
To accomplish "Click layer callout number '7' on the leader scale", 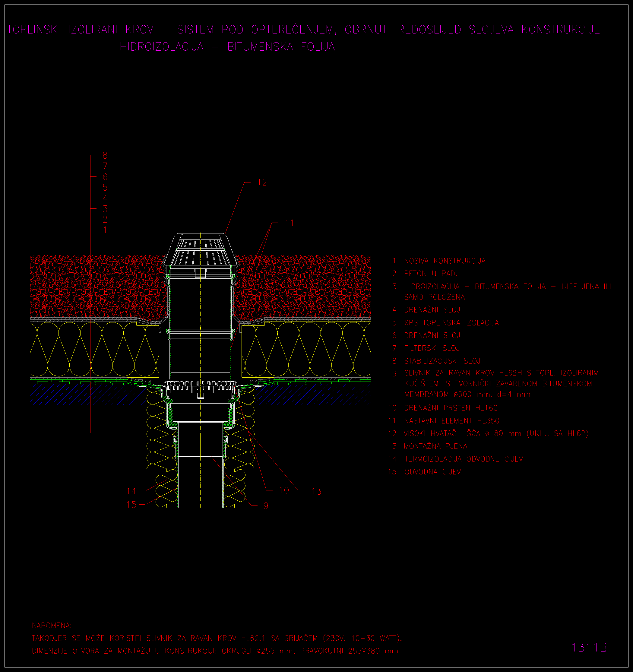I will click(105, 166).
